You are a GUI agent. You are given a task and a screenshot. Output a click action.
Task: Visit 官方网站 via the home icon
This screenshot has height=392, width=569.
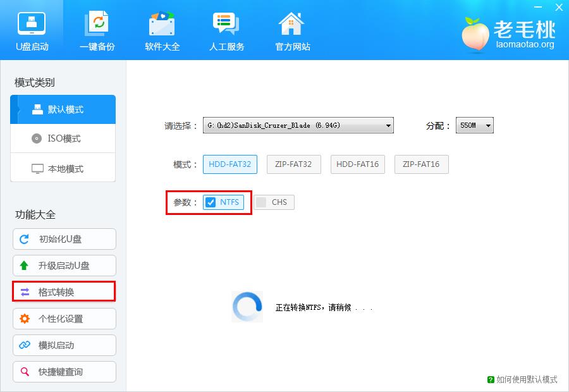[291, 28]
